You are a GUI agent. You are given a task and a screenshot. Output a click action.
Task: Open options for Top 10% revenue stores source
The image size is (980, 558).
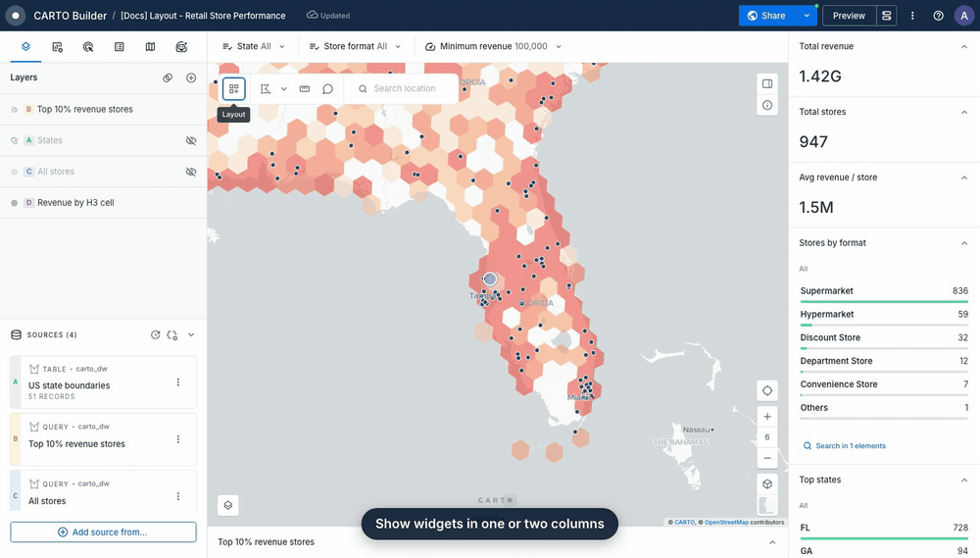178,439
